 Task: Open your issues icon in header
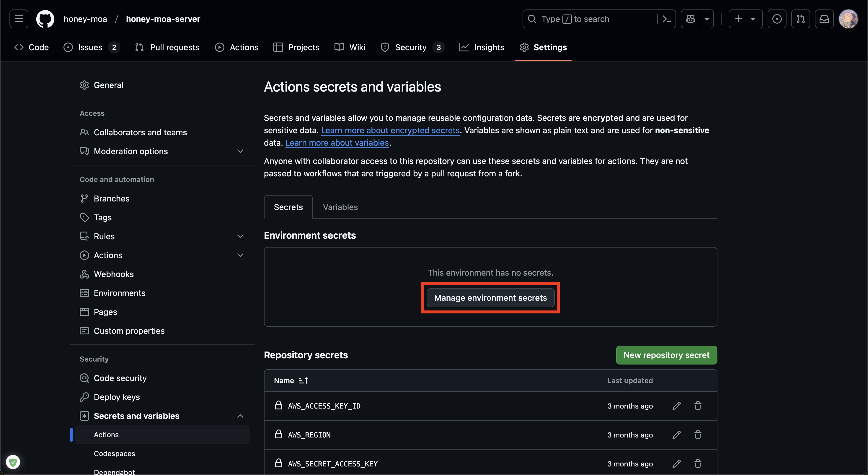(x=777, y=19)
